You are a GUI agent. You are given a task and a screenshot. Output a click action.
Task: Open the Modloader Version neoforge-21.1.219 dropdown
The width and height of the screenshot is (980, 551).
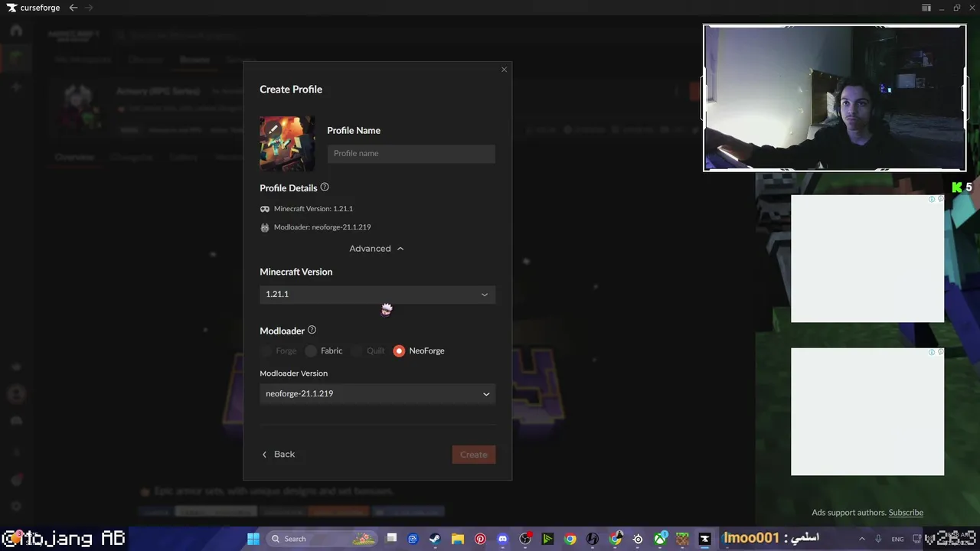pos(377,394)
